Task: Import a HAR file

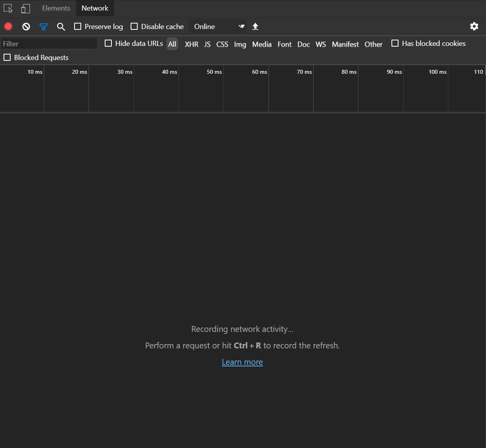Action: tap(255, 26)
